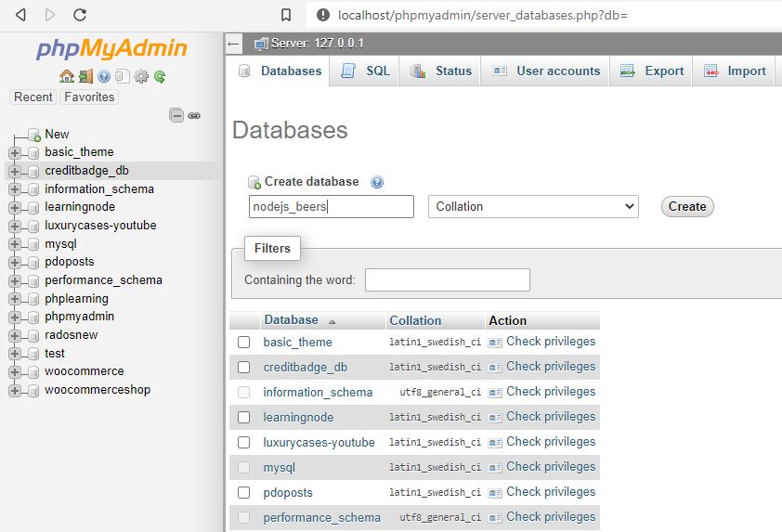782x532 pixels.
Task: Check the creditbadge_db database checkbox
Action: pyautogui.click(x=244, y=367)
